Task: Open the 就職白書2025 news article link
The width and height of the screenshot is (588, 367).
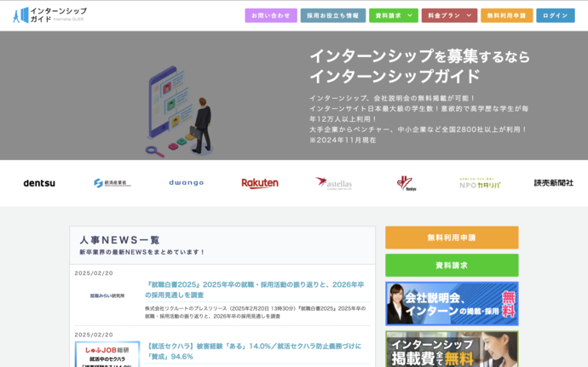Action: point(254,290)
